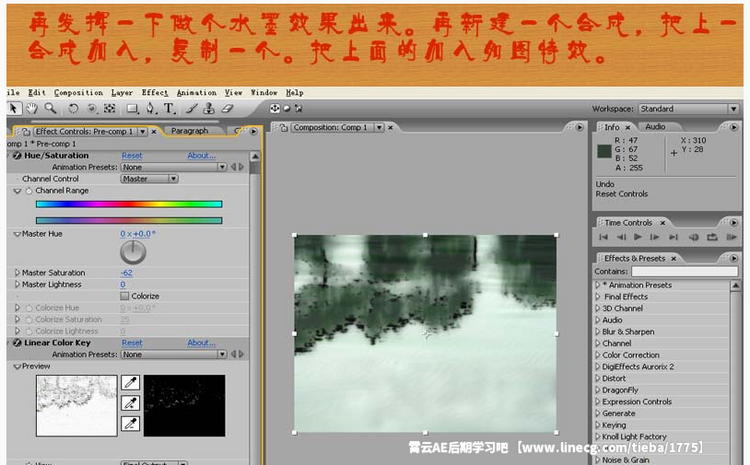Toggle the Linear Color Key effect switch
750x465 pixels.
(17, 343)
